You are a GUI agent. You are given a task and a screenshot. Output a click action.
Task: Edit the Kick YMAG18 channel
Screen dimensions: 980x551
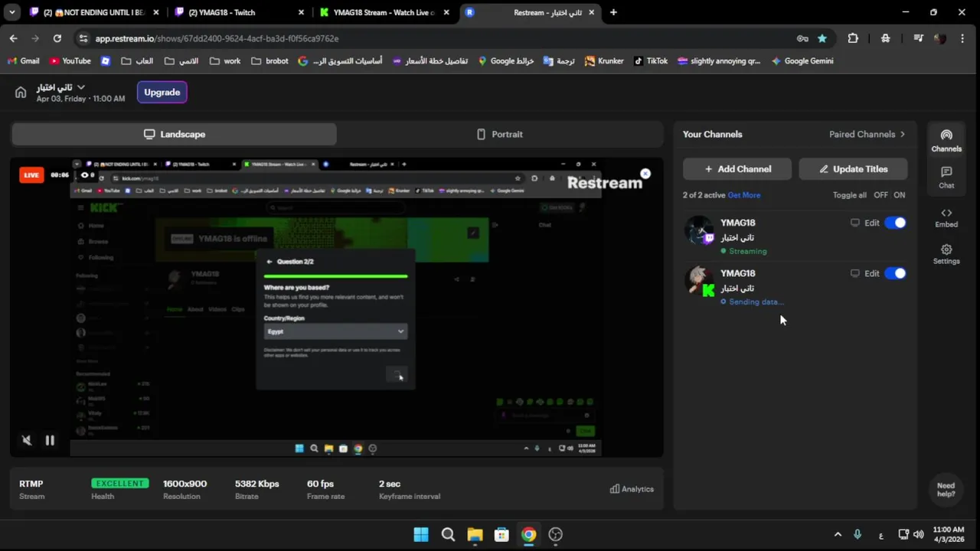click(x=872, y=273)
